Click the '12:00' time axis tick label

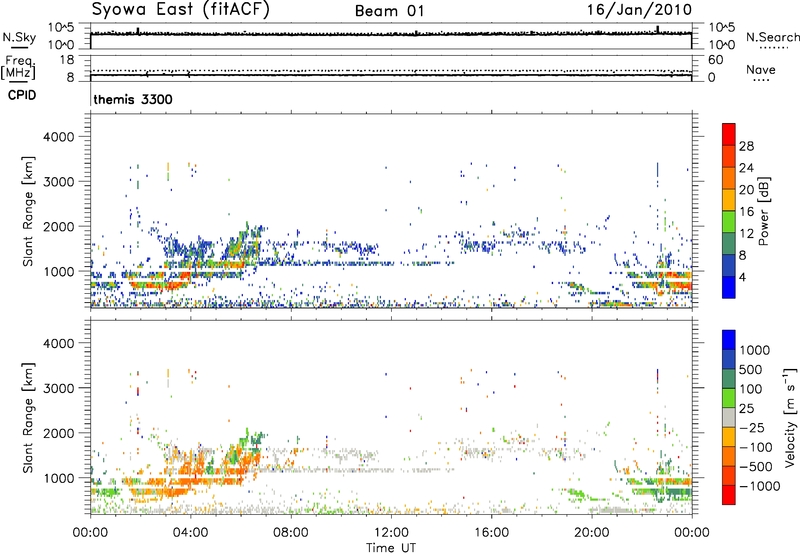[391, 533]
